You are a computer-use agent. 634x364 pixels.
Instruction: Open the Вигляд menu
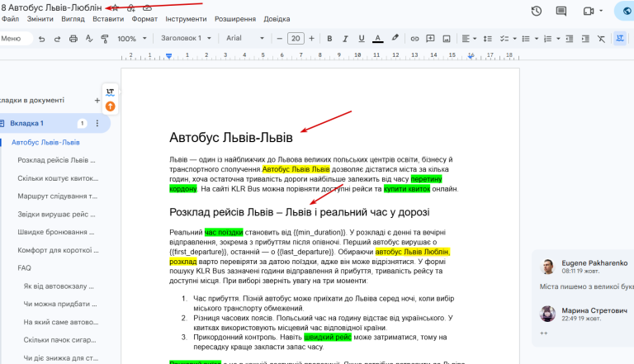point(73,19)
